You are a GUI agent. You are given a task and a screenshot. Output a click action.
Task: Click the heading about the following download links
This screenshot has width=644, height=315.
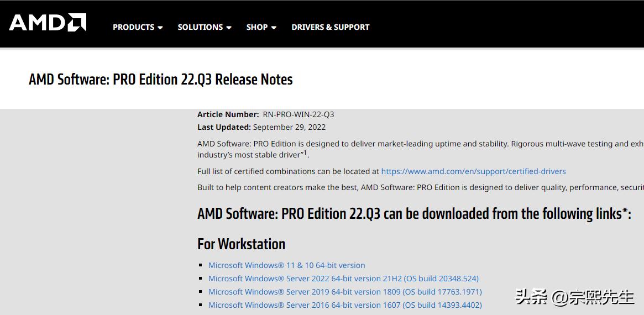click(414, 213)
